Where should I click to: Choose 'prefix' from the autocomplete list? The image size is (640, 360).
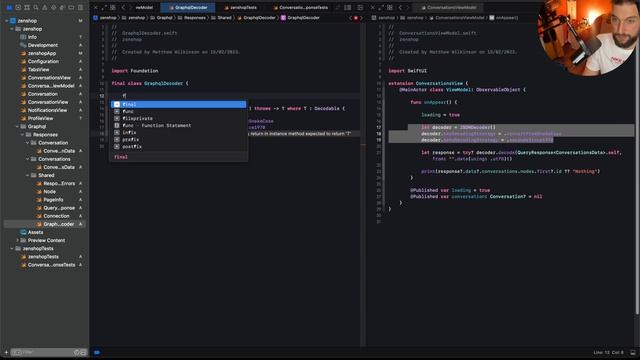(x=179, y=139)
